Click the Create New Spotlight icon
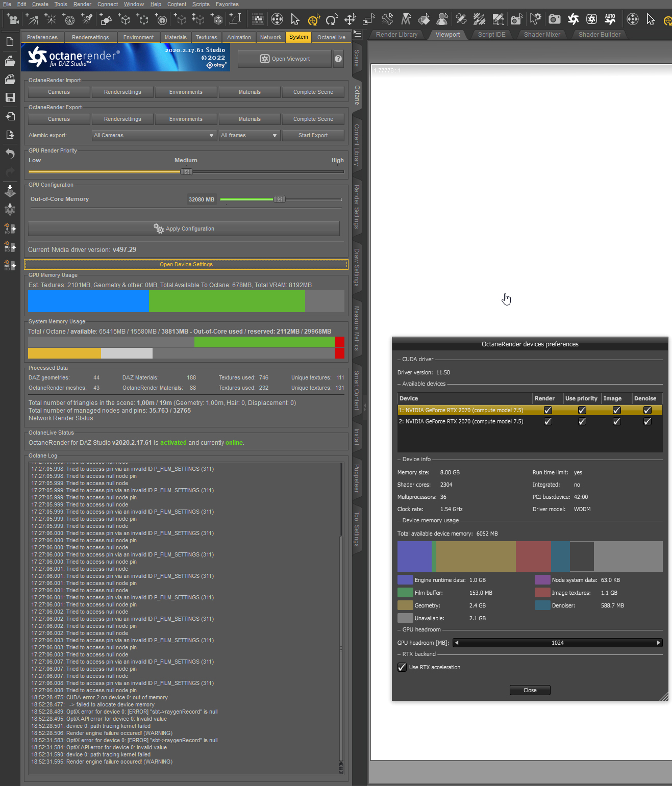This screenshot has width=672, height=786. click(x=87, y=19)
